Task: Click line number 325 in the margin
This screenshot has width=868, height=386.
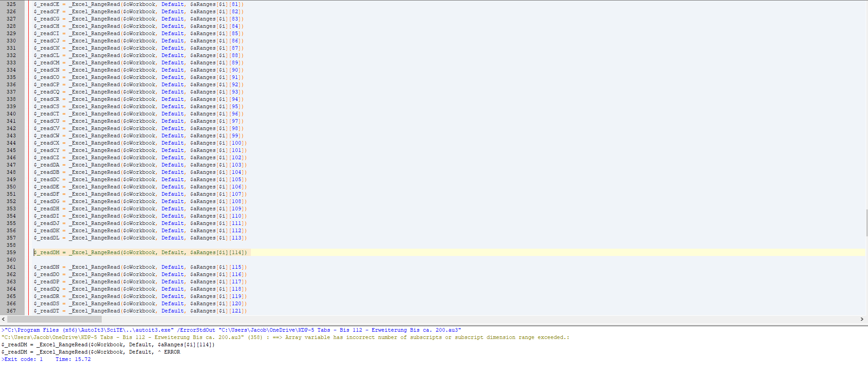Action: pos(11,4)
